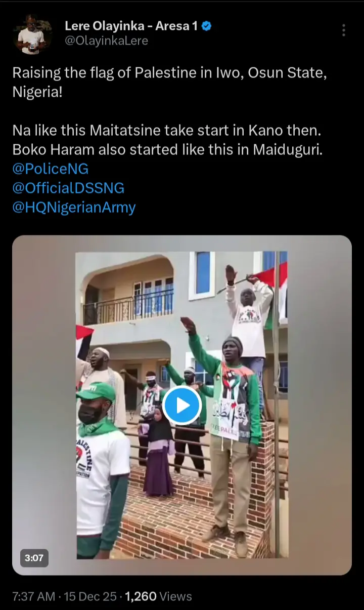
Task: Tap the "Boko Haram also started" sentence
Action: [x=167, y=150]
